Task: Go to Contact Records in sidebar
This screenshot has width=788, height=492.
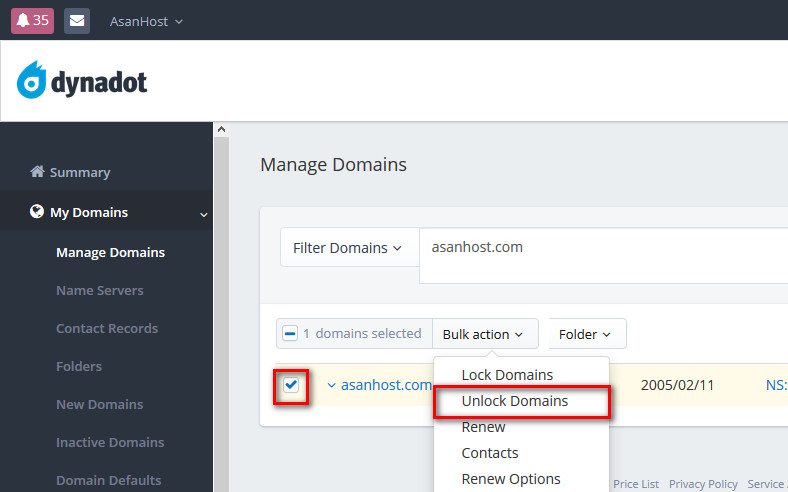Action: coord(107,328)
